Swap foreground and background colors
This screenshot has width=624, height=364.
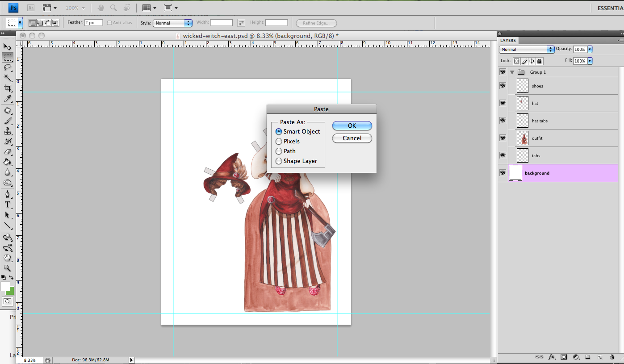tap(11, 277)
